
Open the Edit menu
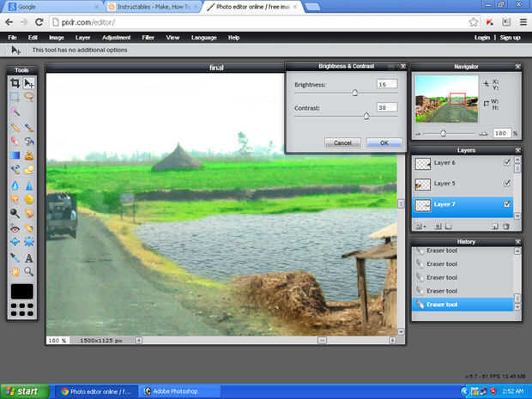coord(33,37)
